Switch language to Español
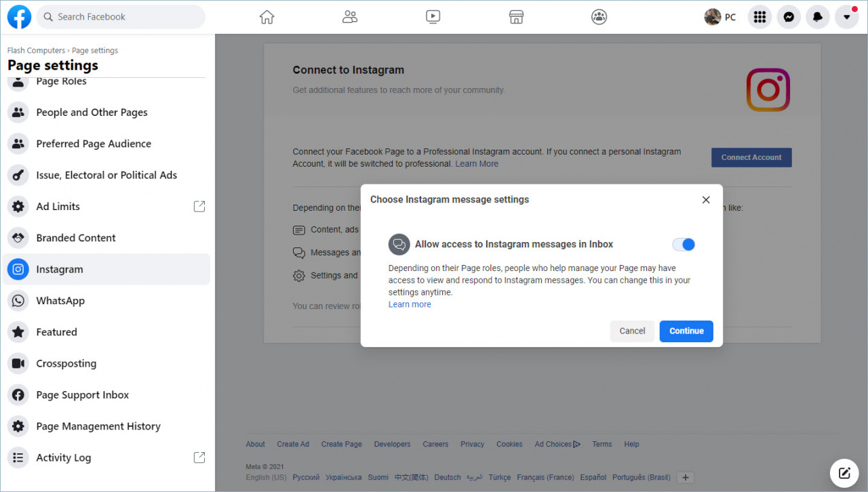This screenshot has width=868, height=492. [x=593, y=478]
